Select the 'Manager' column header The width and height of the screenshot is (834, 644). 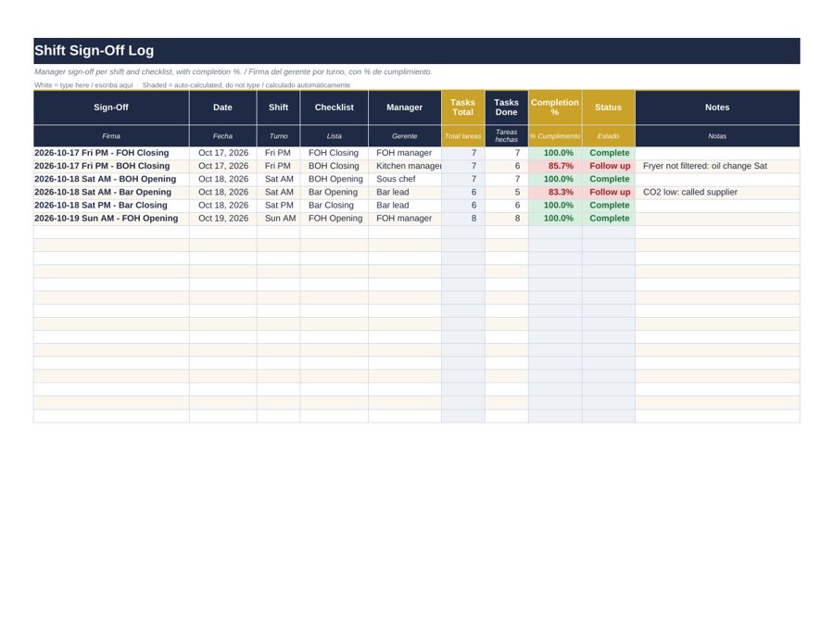(405, 107)
